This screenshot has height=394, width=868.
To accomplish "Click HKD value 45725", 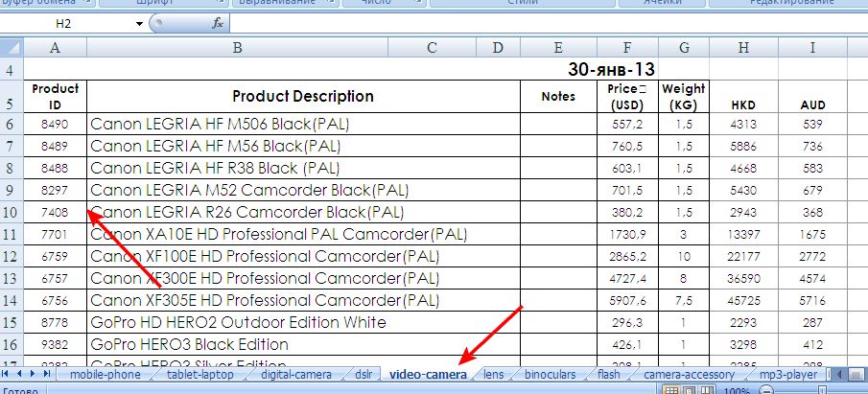I will (x=743, y=300).
